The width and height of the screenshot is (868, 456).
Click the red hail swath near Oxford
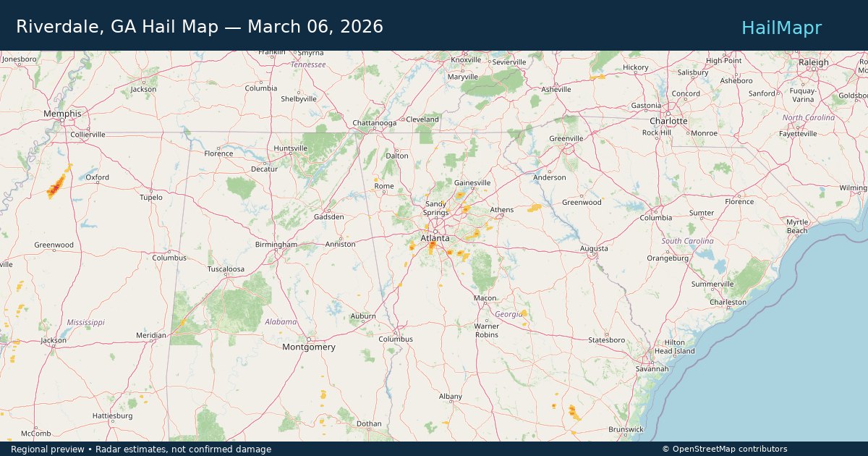[56, 187]
